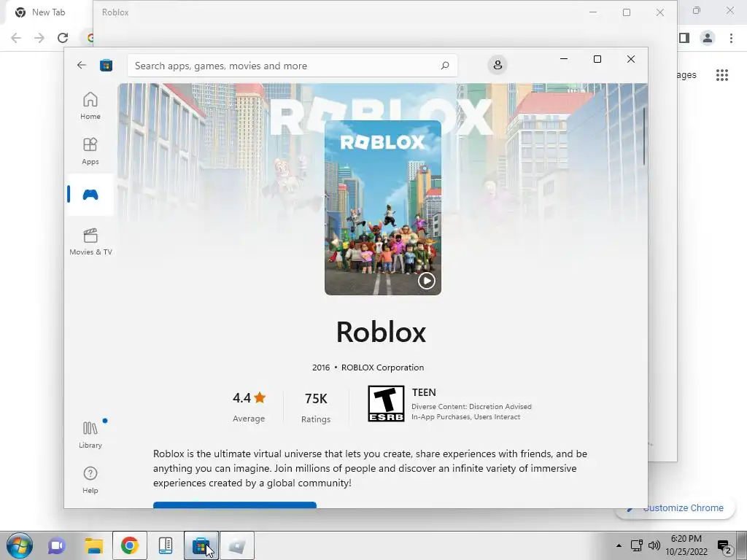The height and width of the screenshot is (560, 747).
Task: Click the Roblox poster thumbnail
Action: [x=382, y=208]
